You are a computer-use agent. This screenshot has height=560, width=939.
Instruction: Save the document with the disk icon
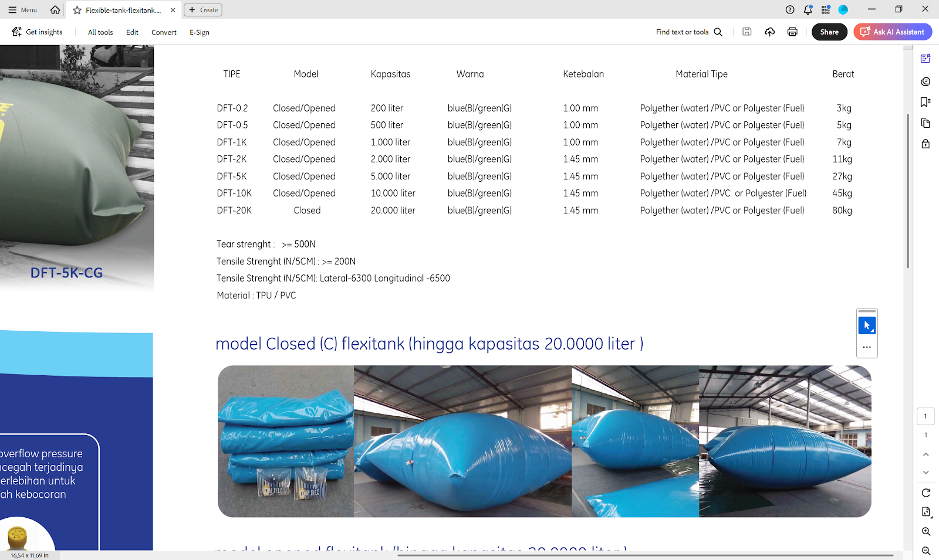coord(747,32)
